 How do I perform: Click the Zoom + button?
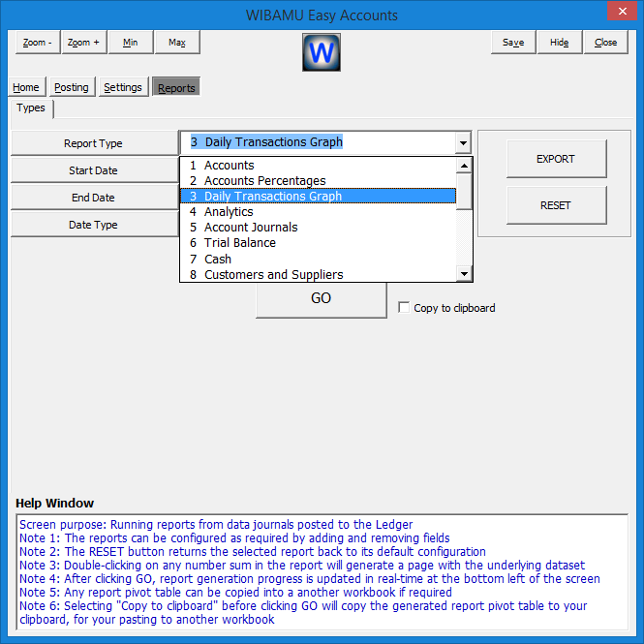(x=84, y=43)
